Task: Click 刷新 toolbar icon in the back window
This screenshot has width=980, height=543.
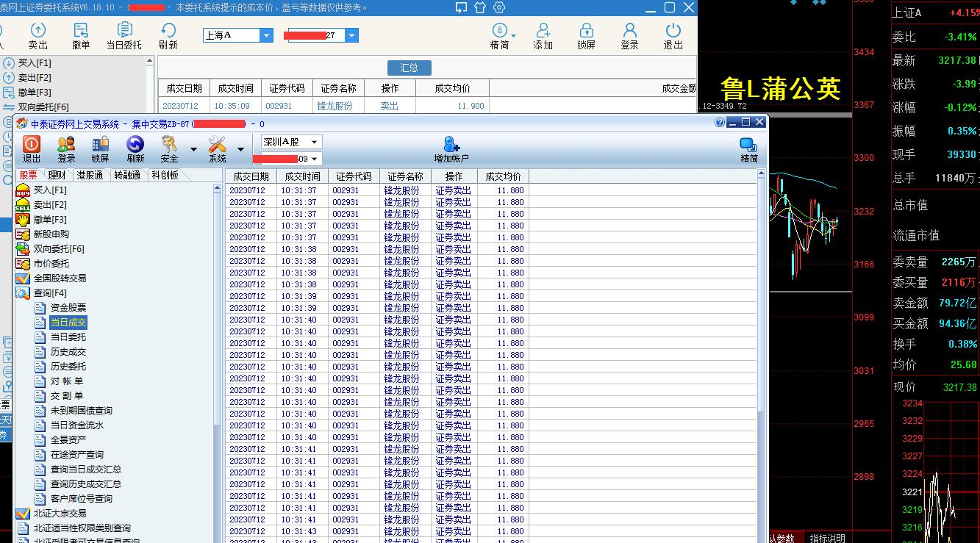Action: click(x=168, y=36)
